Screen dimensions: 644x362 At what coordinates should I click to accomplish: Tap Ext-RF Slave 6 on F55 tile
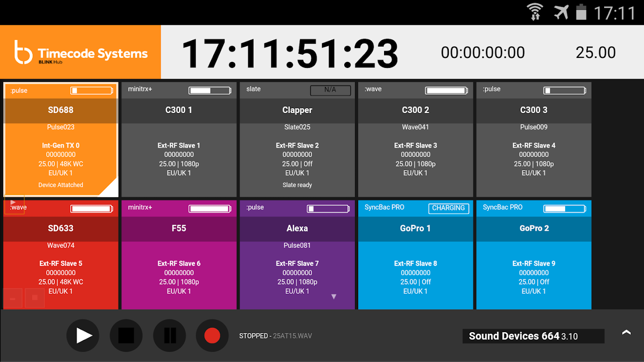pos(179,263)
